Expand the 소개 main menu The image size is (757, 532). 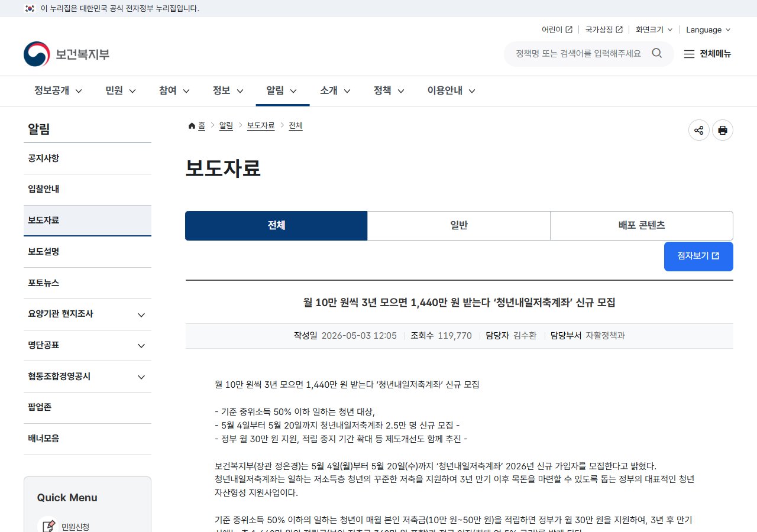(335, 90)
